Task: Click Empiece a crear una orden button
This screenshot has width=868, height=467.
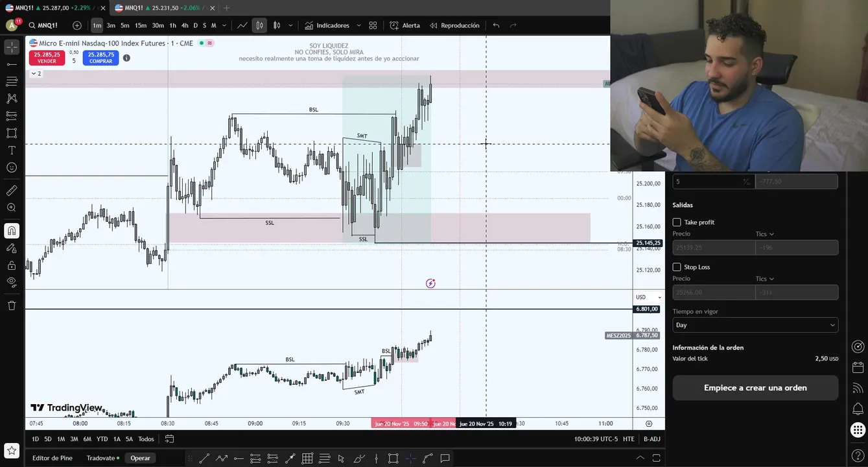Action: pos(755,388)
